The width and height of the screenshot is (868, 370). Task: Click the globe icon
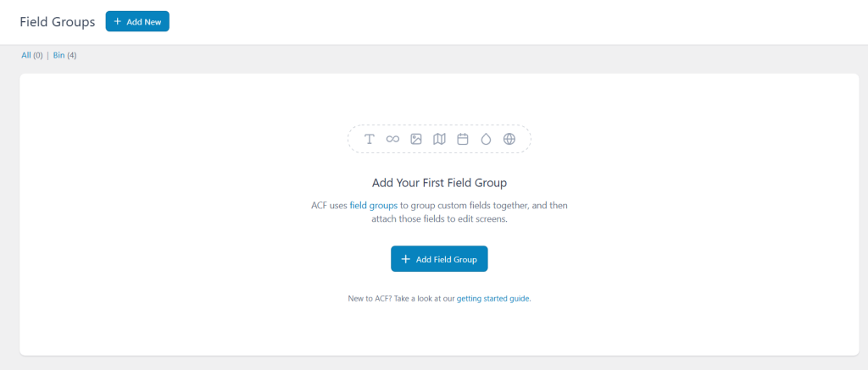point(509,140)
